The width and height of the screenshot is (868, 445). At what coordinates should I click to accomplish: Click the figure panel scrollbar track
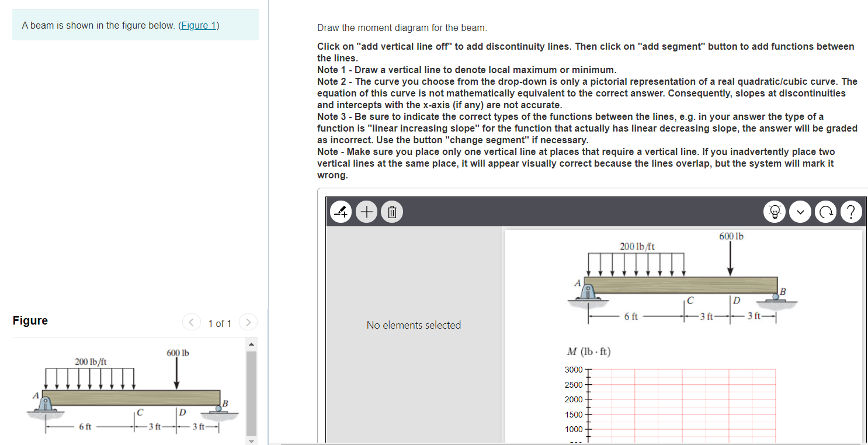click(251, 393)
